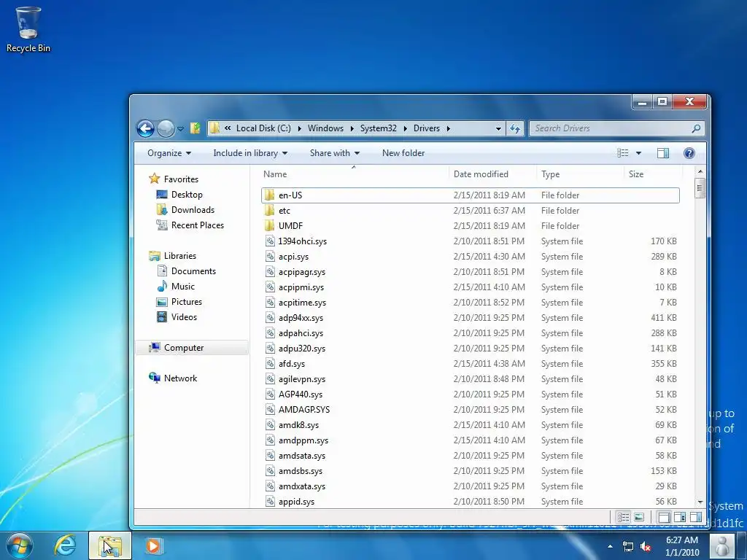Click the System32 breadcrumb segment
Image resolution: width=747 pixels, height=560 pixels.
tap(379, 128)
